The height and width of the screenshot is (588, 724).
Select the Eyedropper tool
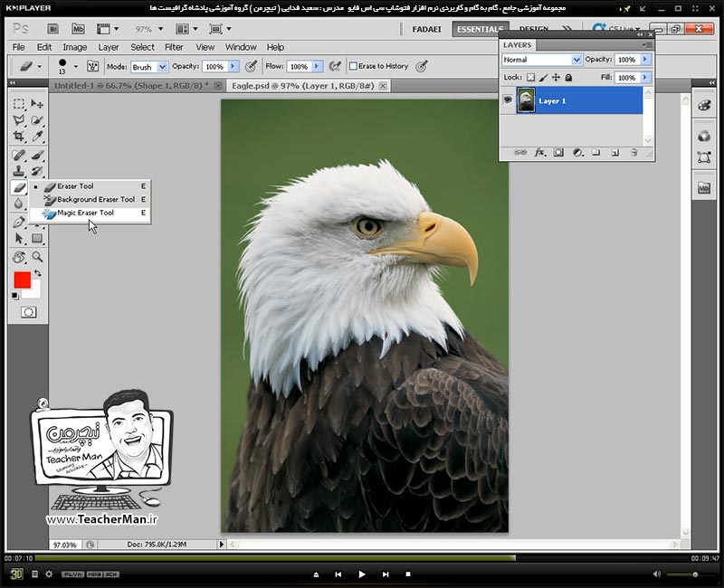pyautogui.click(x=37, y=137)
